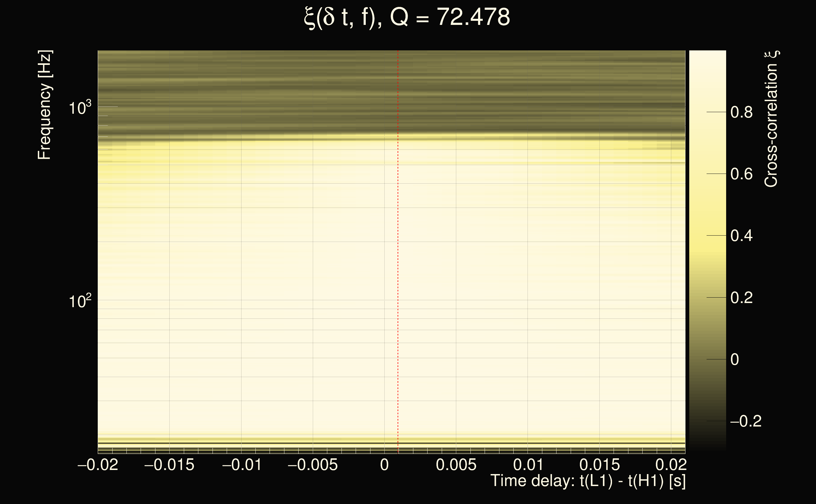Click the 0.005 time delay tick label

456,465
